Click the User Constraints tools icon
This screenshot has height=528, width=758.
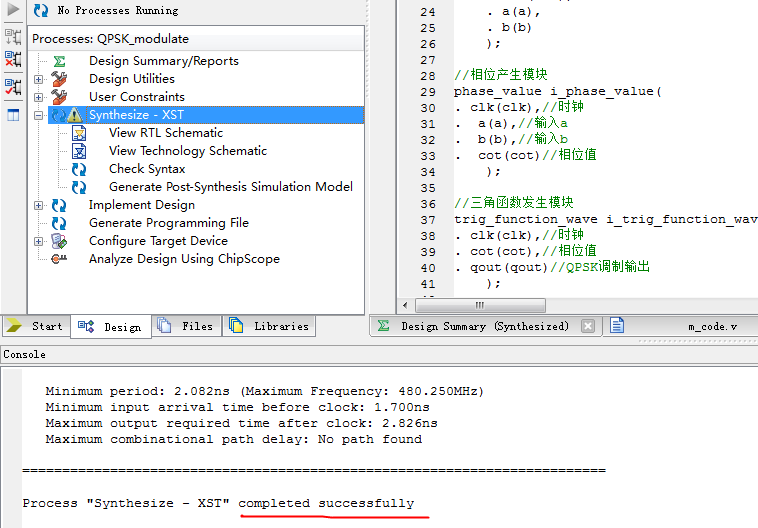click(59, 97)
